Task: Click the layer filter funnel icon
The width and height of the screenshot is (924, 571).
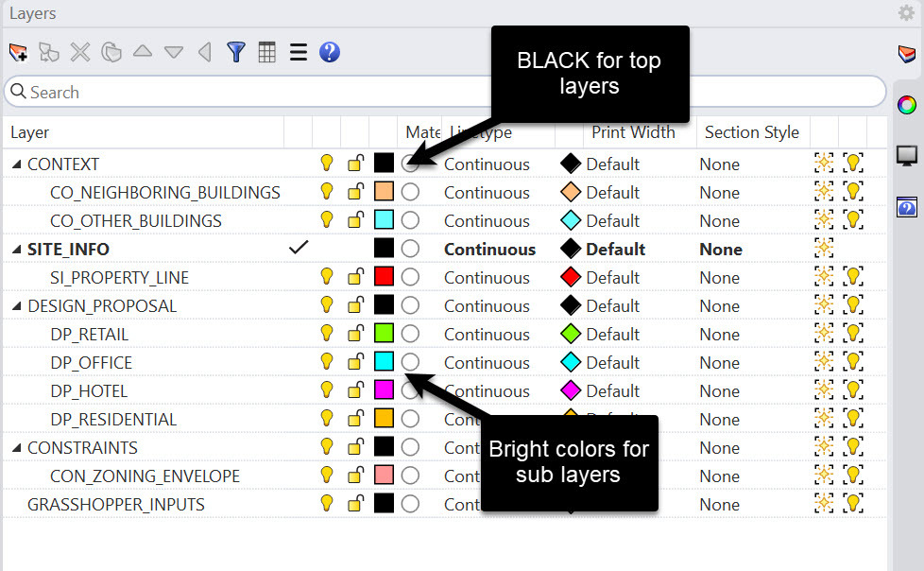Action: click(236, 53)
